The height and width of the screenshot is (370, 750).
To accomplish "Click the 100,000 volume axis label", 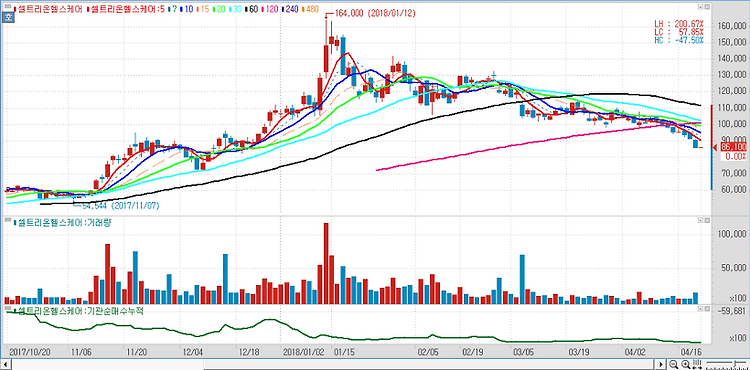I will pyautogui.click(x=731, y=235).
